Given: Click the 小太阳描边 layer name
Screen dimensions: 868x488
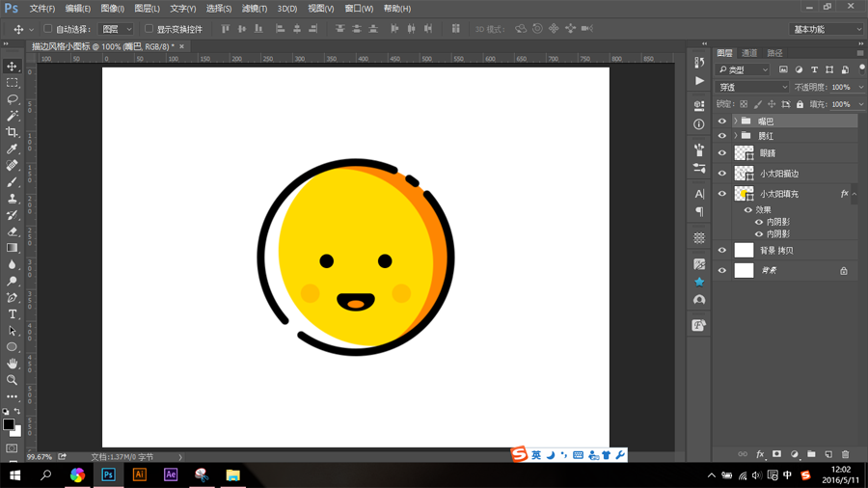Looking at the screenshot, I should 779,174.
